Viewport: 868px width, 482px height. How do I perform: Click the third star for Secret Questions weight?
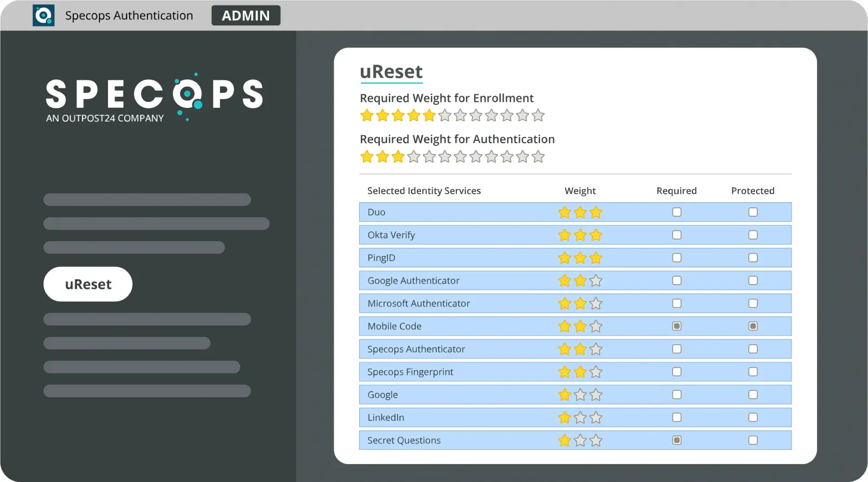(596, 440)
